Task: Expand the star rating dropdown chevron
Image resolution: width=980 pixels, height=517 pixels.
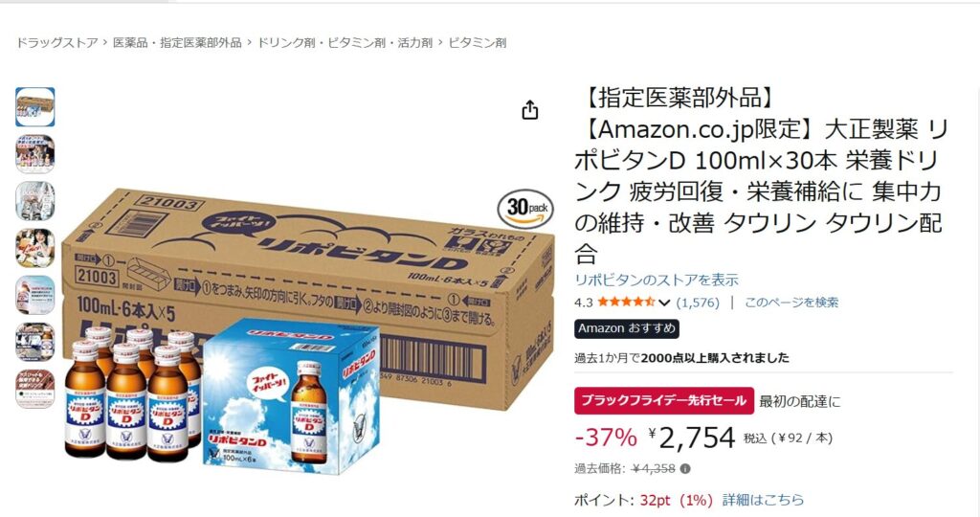Action: tap(664, 303)
